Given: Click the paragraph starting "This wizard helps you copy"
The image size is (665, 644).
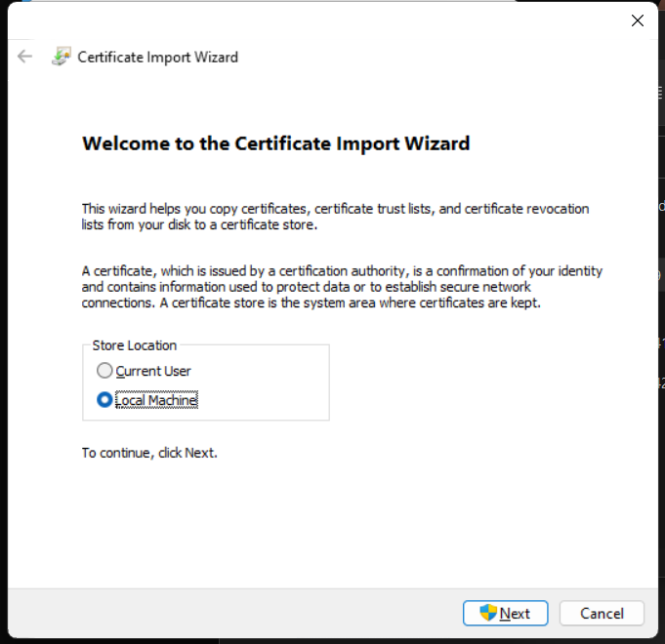Looking at the screenshot, I should pyautogui.click(x=335, y=217).
